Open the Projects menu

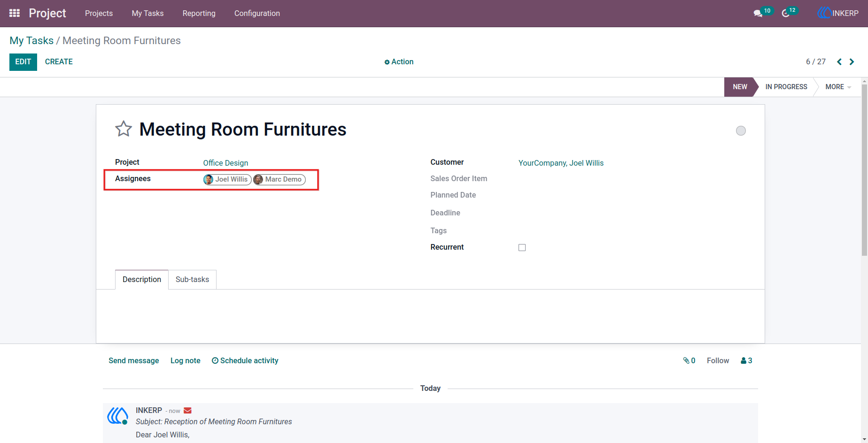click(x=99, y=13)
